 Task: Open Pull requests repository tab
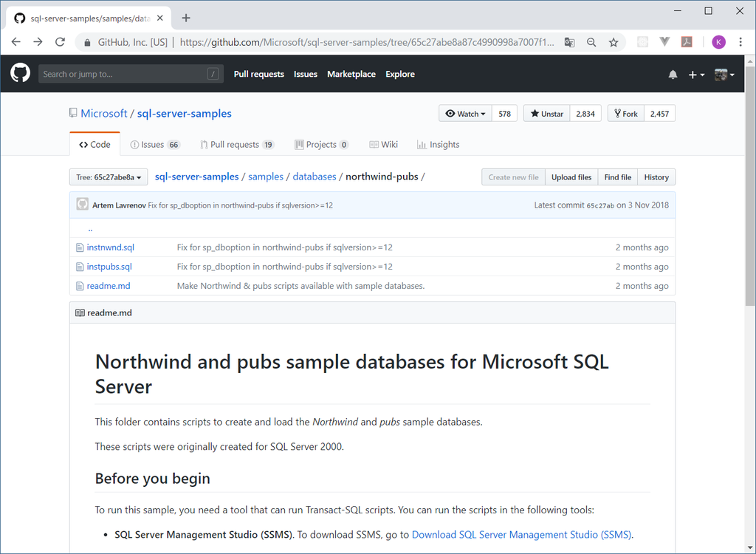[x=237, y=144]
